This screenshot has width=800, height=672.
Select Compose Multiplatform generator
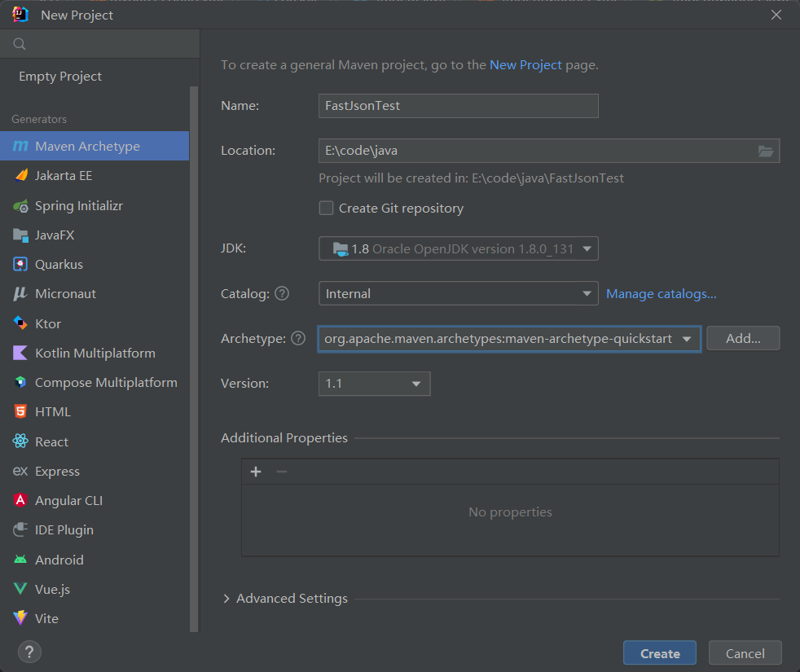pos(95,382)
